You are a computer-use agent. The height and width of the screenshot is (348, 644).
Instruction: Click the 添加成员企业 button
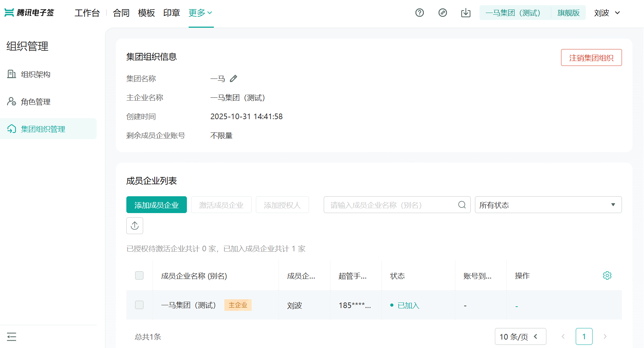[x=156, y=205]
